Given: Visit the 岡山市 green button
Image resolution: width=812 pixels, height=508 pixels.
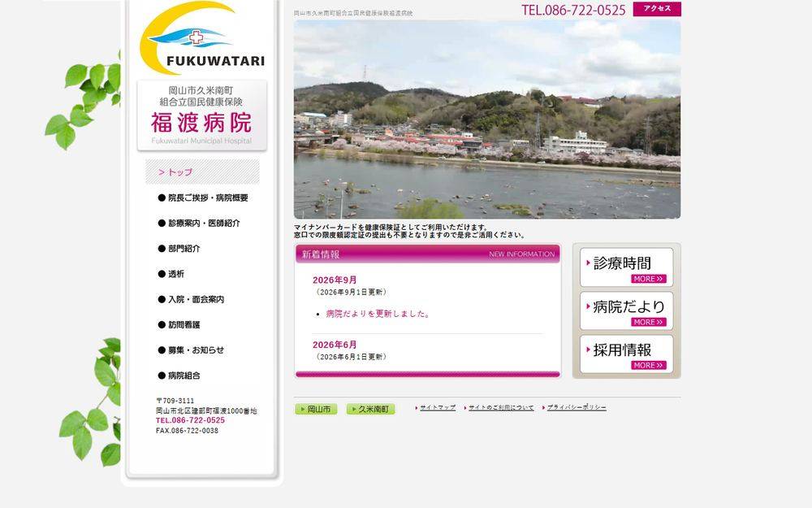Looking at the screenshot, I should tap(316, 409).
